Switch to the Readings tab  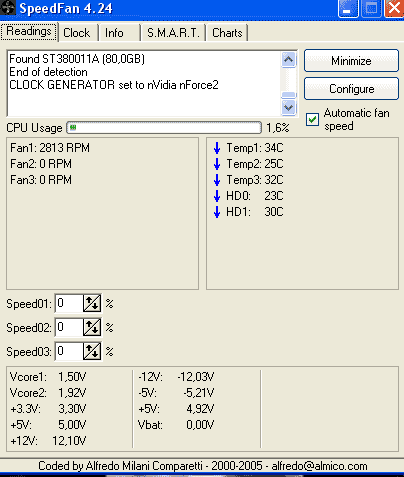tap(29, 32)
